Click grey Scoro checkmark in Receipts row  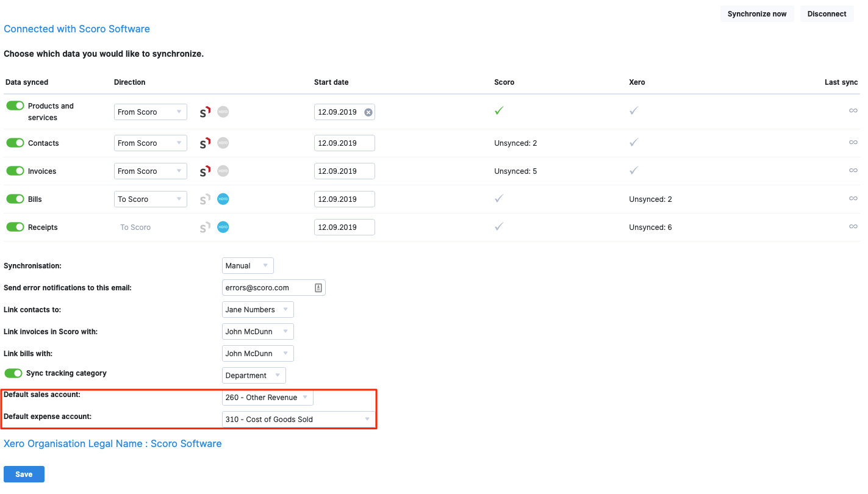pyautogui.click(x=499, y=226)
